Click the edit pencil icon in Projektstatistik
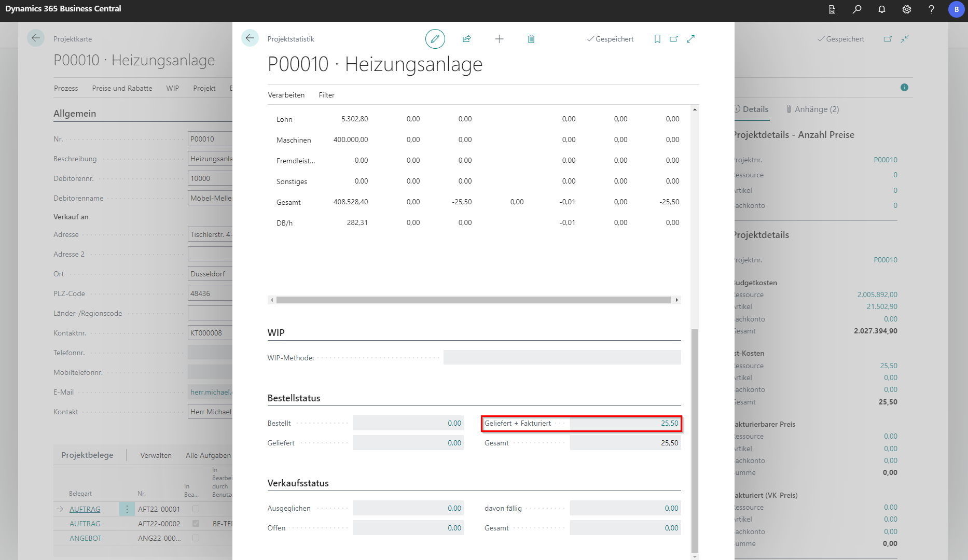The image size is (968, 560). pos(435,39)
